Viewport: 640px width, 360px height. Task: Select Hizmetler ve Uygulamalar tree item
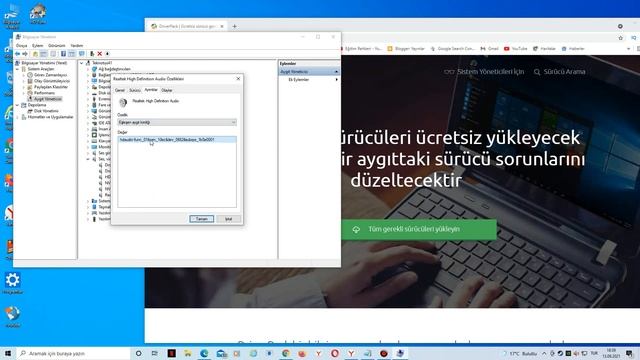(50, 117)
